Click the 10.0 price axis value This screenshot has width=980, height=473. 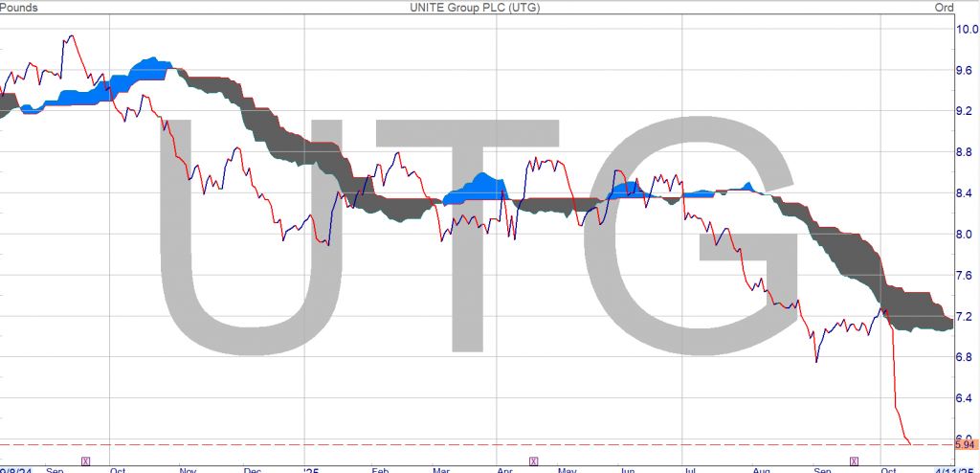tap(965, 29)
